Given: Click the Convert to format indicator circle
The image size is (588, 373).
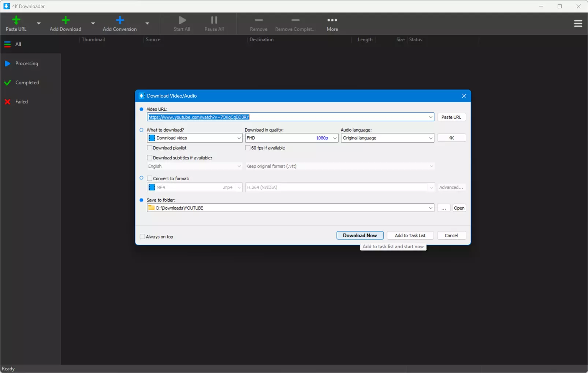Looking at the screenshot, I should pyautogui.click(x=141, y=178).
